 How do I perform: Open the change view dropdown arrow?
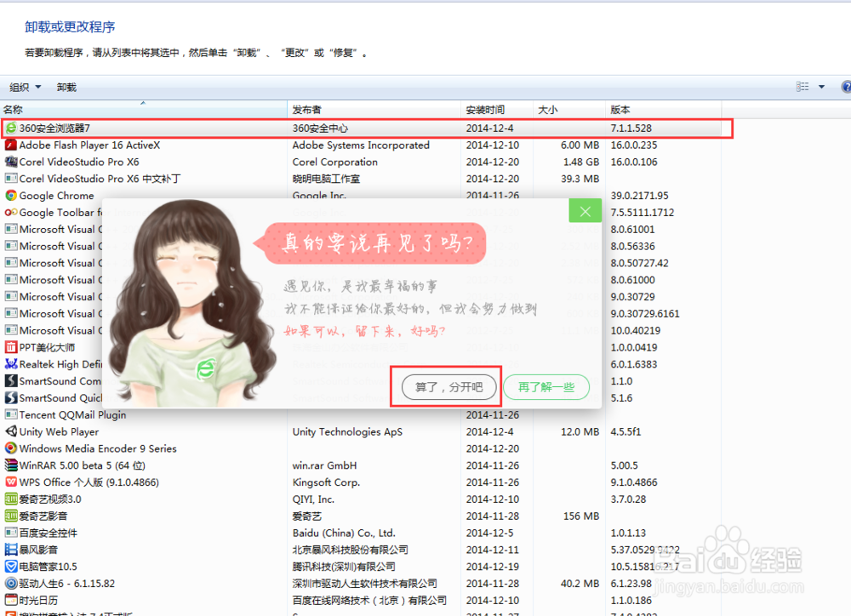[820, 86]
